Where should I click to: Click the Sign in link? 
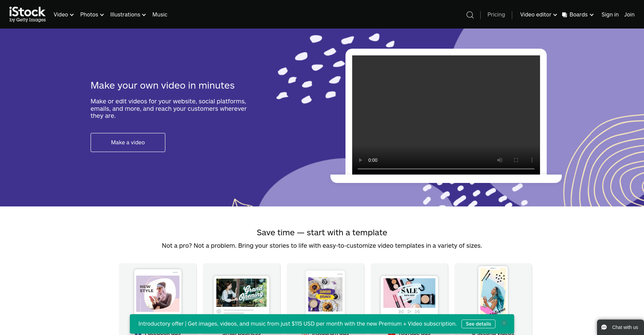tap(610, 15)
